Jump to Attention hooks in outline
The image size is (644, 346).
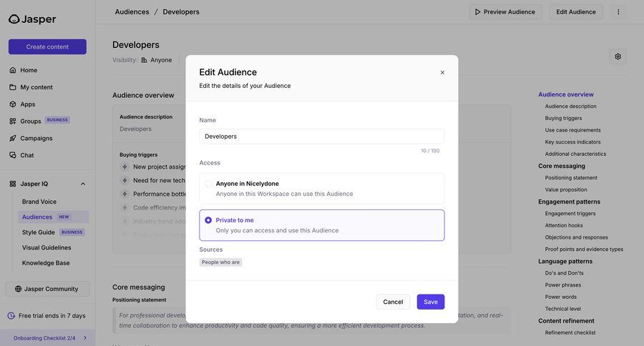pos(564,225)
